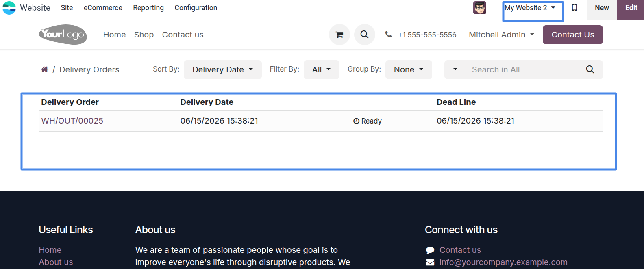This screenshot has height=269, width=644.
Task: Expand the search field options caret
Action: pos(455,69)
